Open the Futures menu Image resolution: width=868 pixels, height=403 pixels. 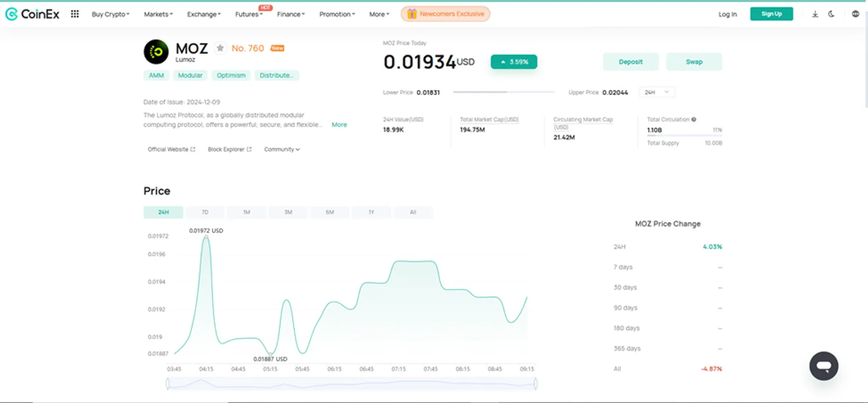click(249, 14)
